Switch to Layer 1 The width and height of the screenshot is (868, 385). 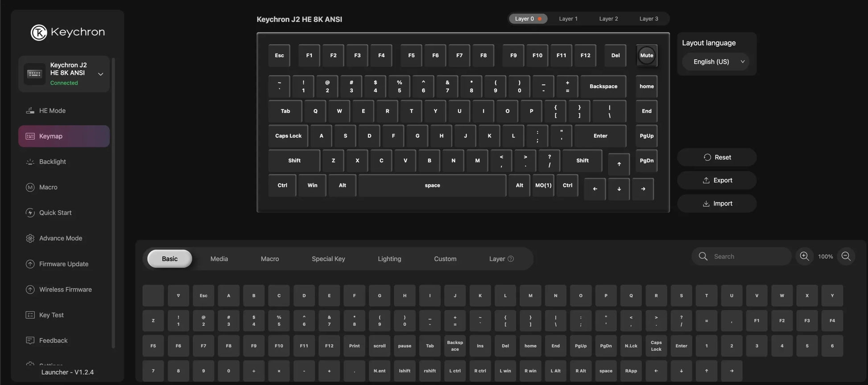[568, 19]
